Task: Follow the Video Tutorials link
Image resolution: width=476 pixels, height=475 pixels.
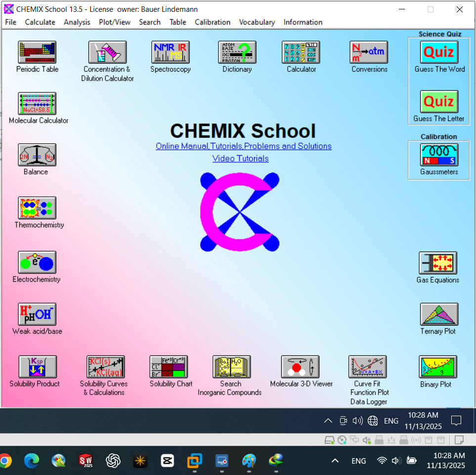Action: click(x=240, y=159)
